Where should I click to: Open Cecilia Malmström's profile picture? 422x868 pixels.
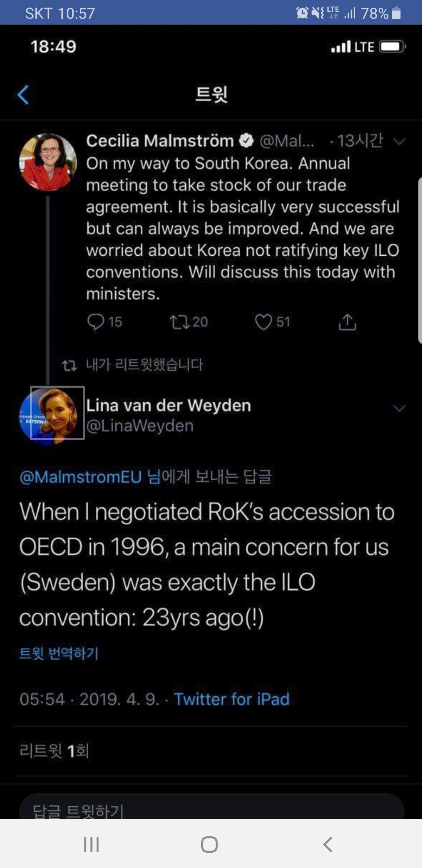pos(48,162)
